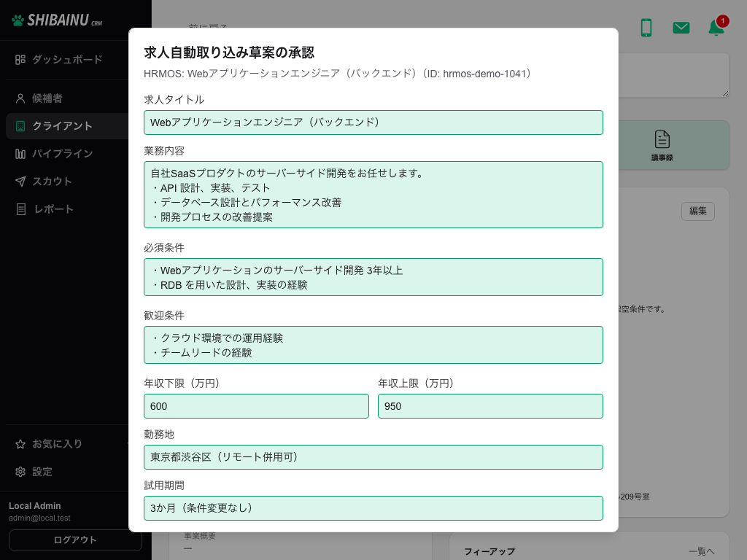Click the admin@local.test email text
Viewport: 747px width, 560px height.
(x=39, y=518)
